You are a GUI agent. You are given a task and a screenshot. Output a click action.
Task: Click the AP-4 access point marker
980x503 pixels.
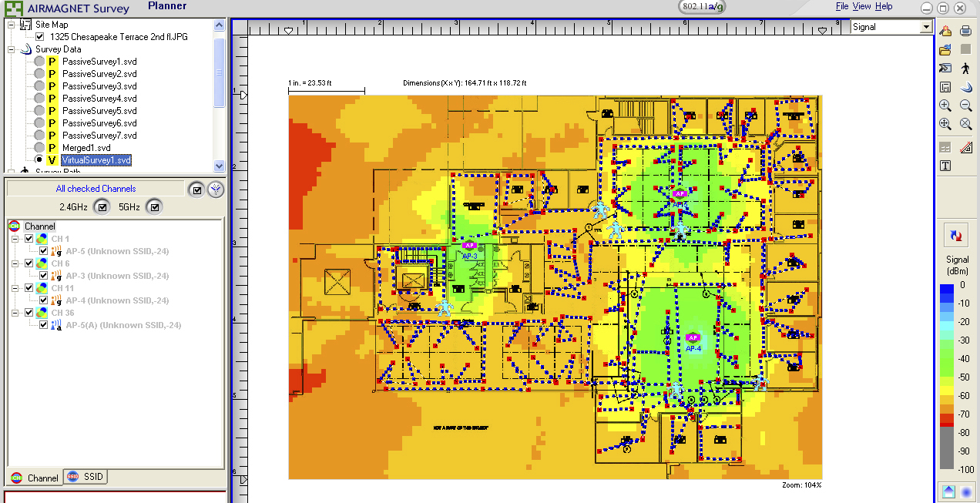tap(693, 337)
